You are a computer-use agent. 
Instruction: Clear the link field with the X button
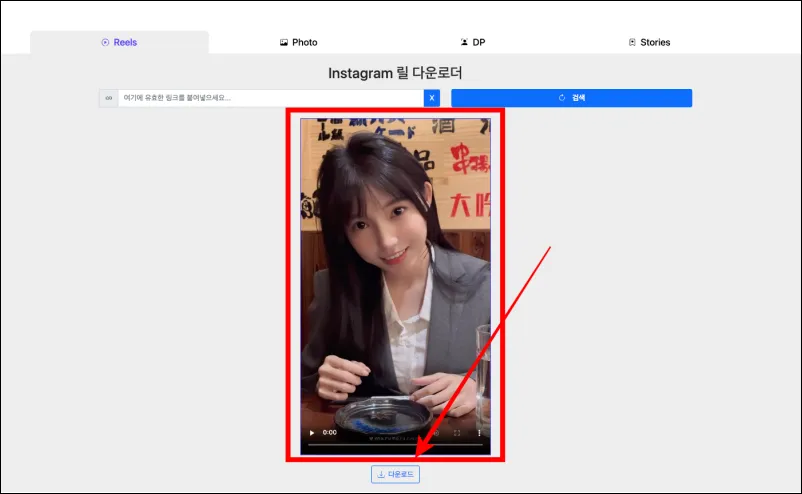[432, 98]
